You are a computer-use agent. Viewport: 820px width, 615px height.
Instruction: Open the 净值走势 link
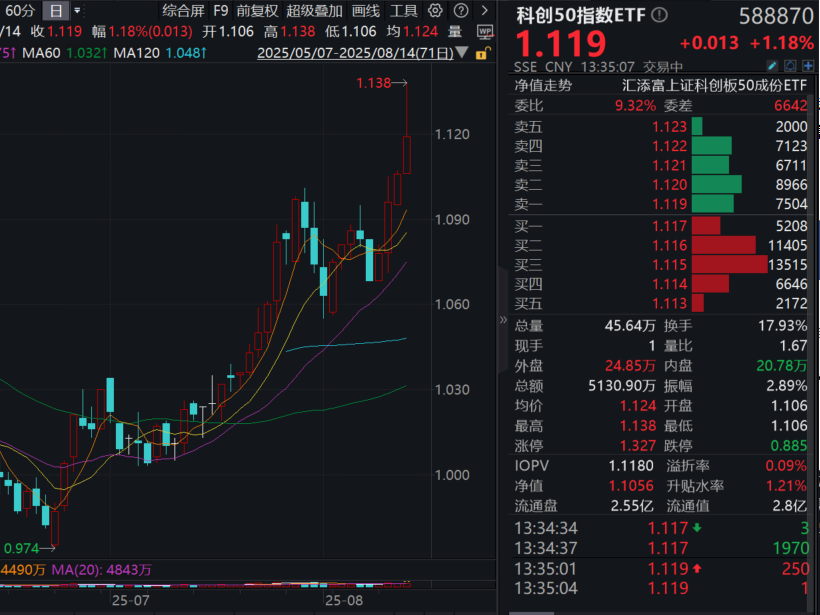[543, 86]
